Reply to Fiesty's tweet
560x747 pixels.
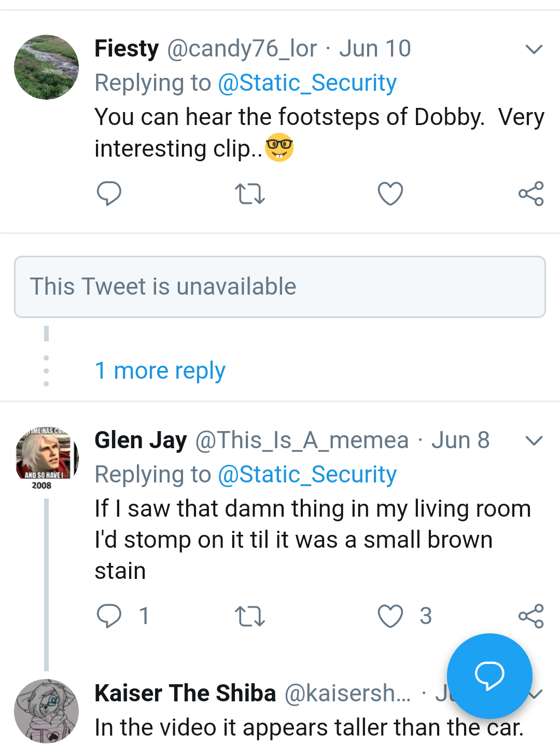click(109, 193)
